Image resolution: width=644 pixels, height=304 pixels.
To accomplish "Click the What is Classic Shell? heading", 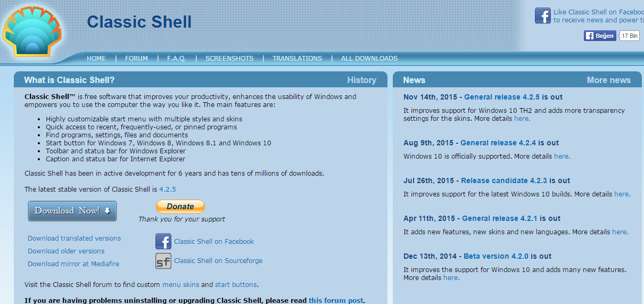I will (x=69, y=80).
